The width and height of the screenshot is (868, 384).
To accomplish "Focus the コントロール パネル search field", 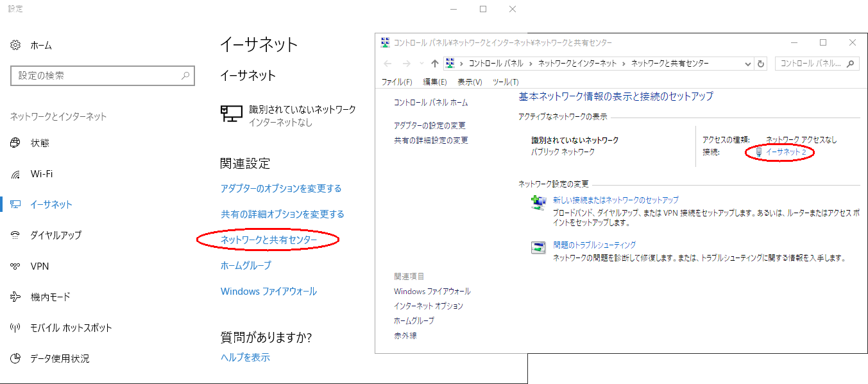I will 817,64.
